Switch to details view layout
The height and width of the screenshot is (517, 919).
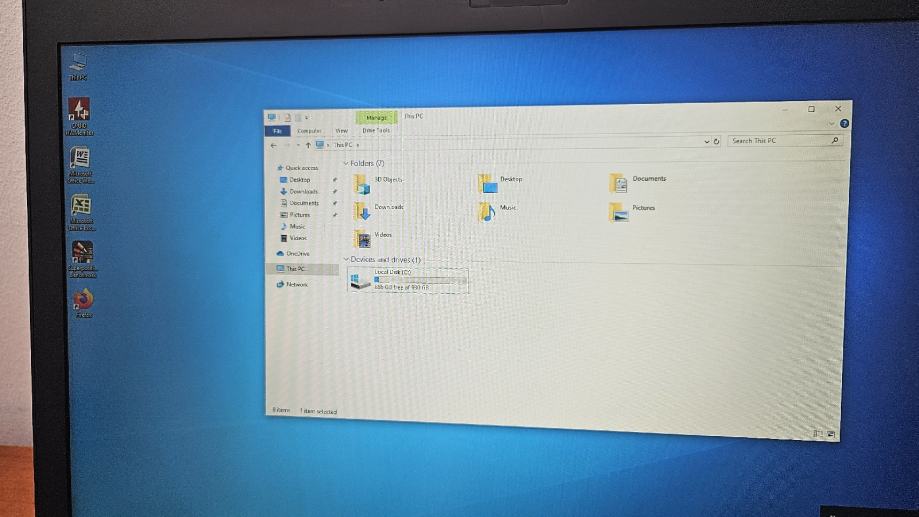[818, 434]
